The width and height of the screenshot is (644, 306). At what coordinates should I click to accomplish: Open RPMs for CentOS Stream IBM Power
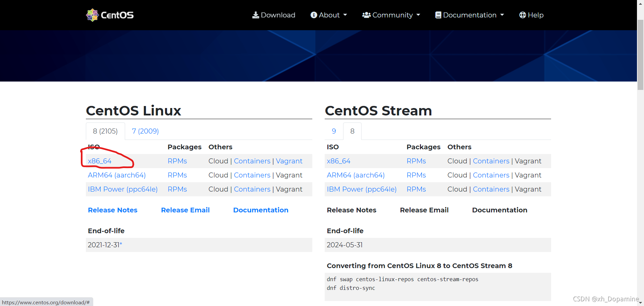[x=416, y=189]
